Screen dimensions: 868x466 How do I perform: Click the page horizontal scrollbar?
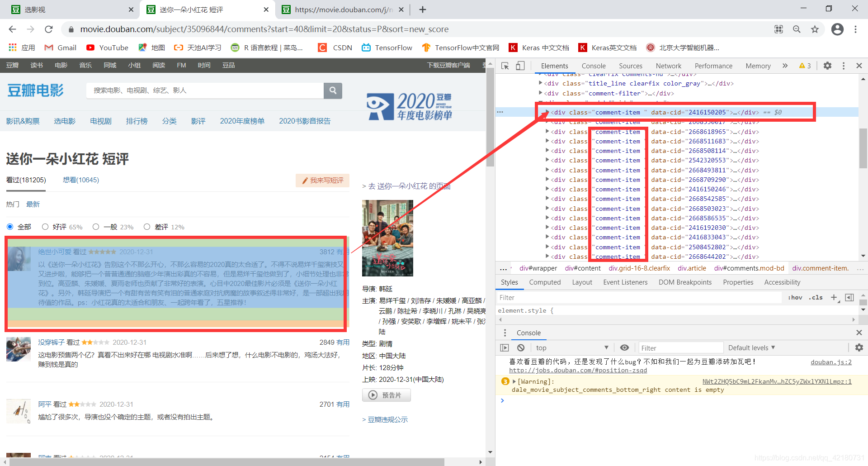click(226, 462)
